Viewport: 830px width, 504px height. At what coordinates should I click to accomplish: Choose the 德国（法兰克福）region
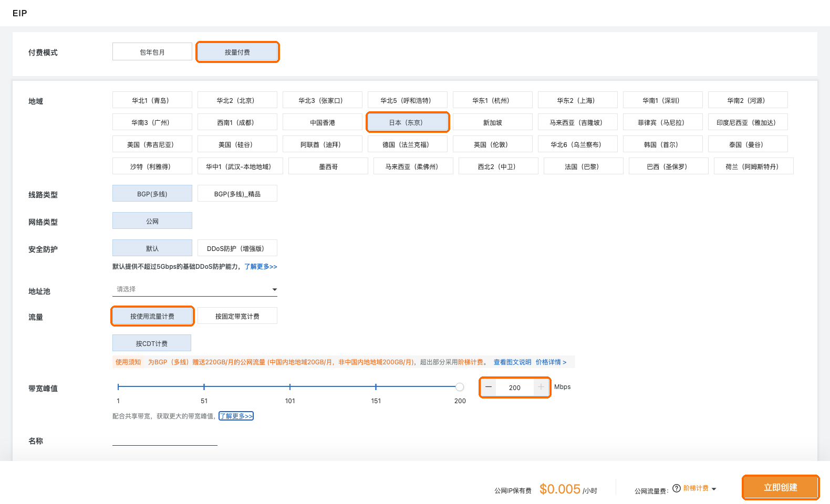click(x=408, y=144)
